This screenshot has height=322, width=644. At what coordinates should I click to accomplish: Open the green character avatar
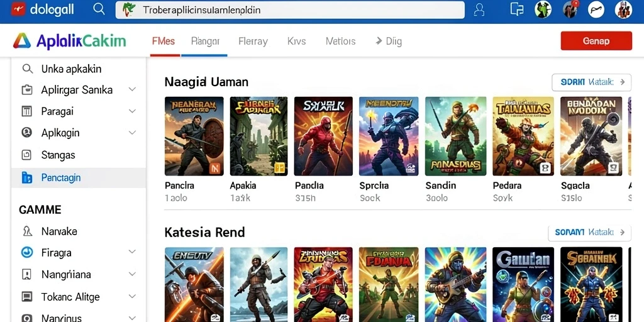click(543, 9)
